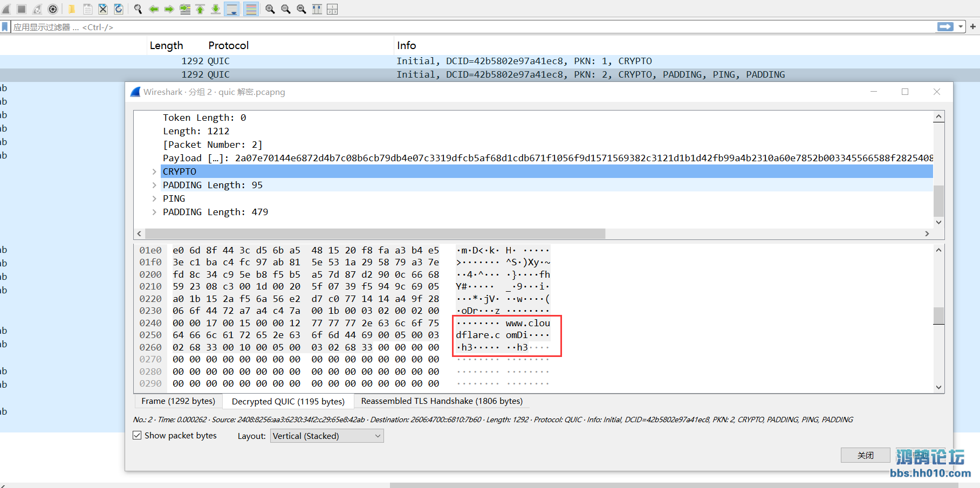Screen dimensions: 980x488
Task: Reload the capture file icon
Action: pos(119,9)
